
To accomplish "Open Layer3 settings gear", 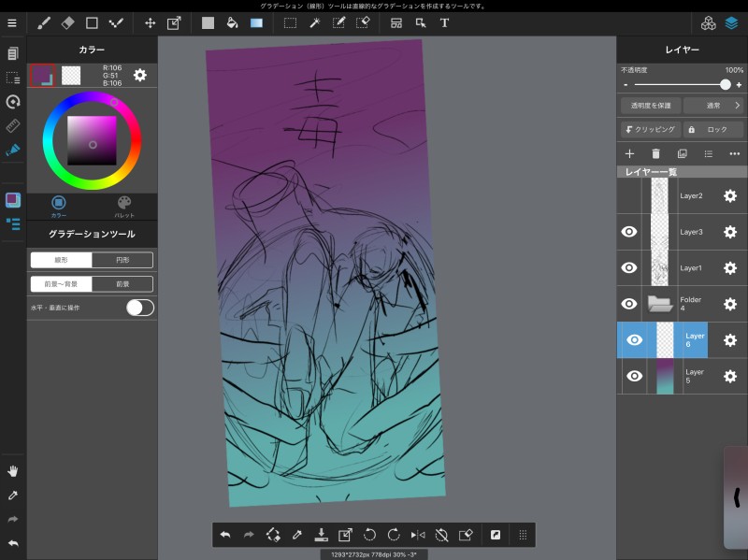I will (x=730, y=232).
